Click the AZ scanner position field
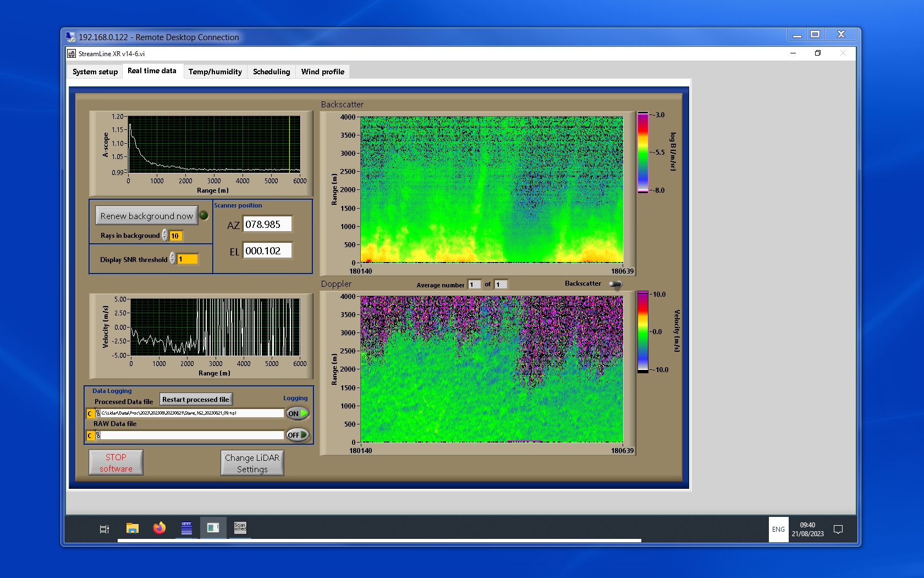924x578 pixels. click(x=267, y=225)
